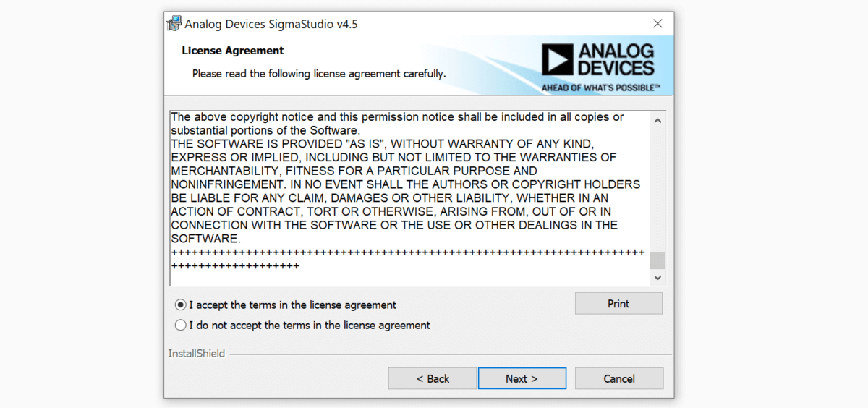Cancel the SigmaStudio installation

[x=619, y=378]
